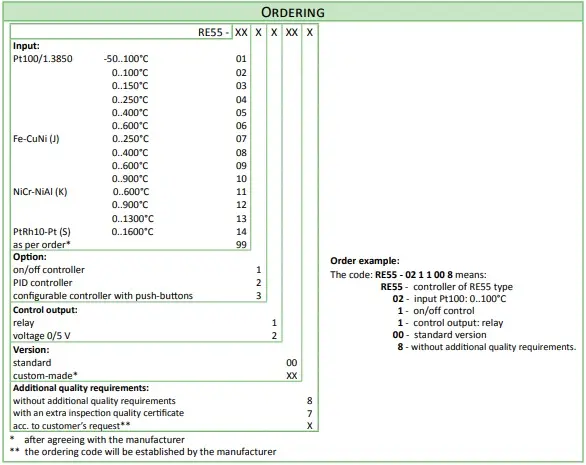Click the 'Fe-CuNi (J)' thermocouple label
The height and width of the screenshot is (465, 586).
pos(36,139)
